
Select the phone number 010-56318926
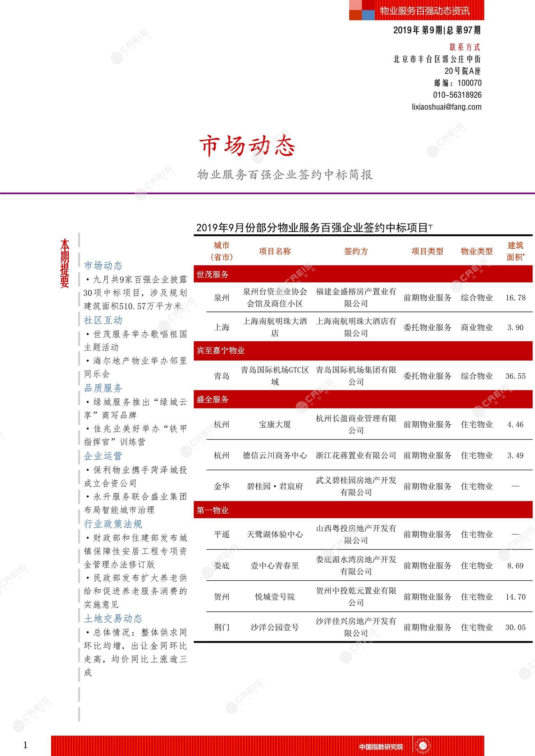point(457,95)
